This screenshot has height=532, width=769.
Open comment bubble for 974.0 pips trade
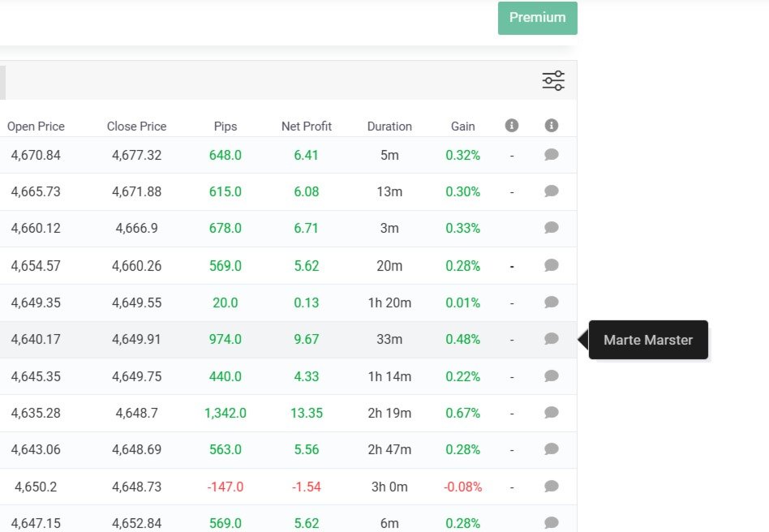pyautogui.click(x=552, y=339)
